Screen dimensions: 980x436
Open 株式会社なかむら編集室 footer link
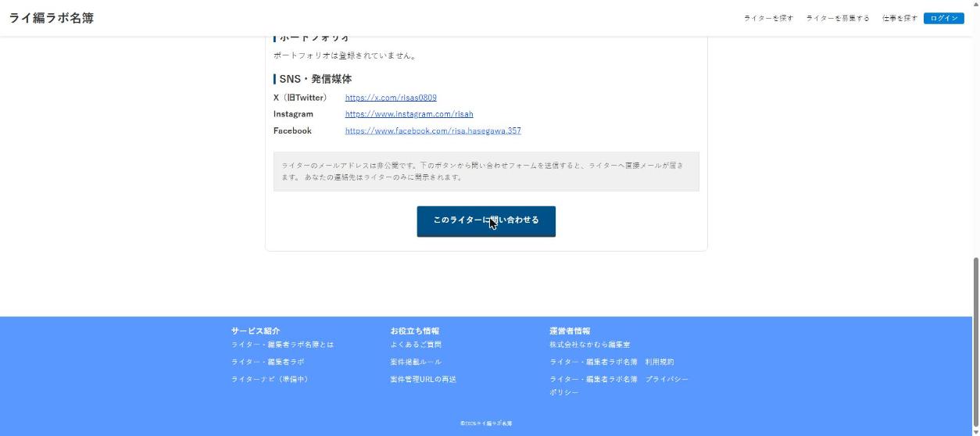[590, 345]
